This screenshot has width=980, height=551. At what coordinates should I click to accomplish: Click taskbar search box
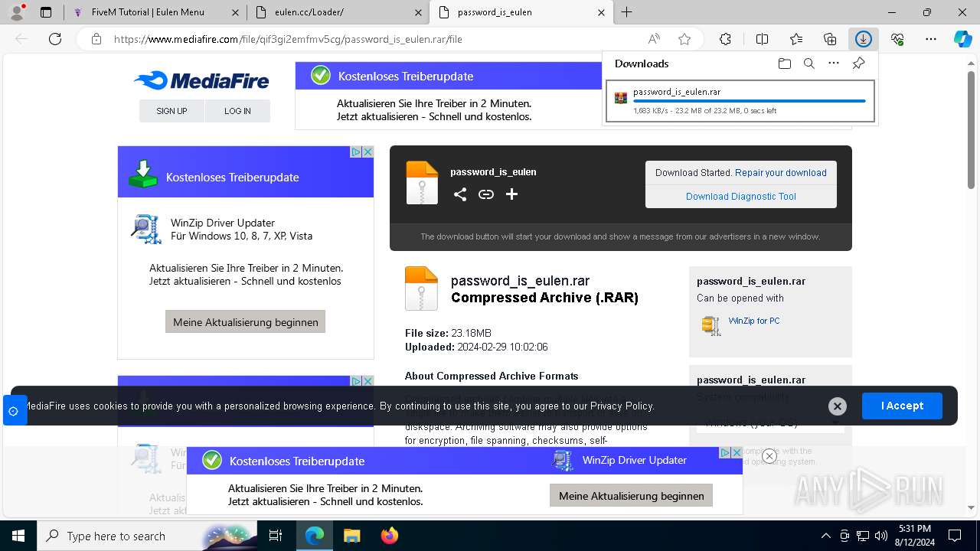click(148, 536)
